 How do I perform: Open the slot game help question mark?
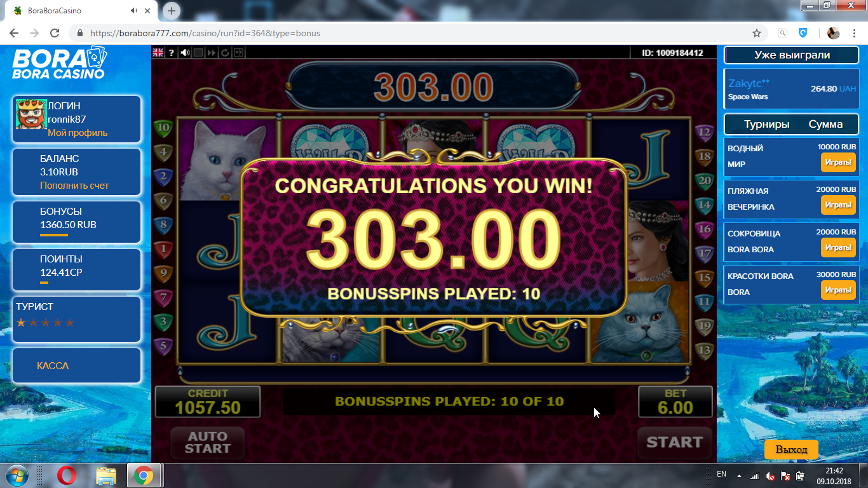point(172,53)
